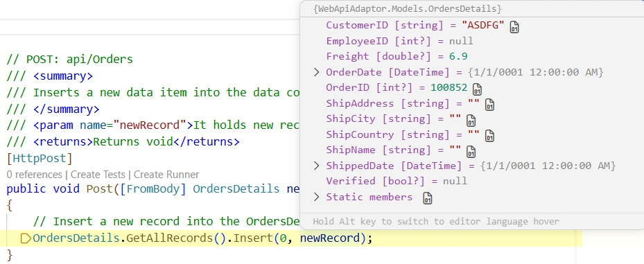This screenshot has height=264, width=644.
Task: Expand the ShippedDate DateTime property
Action: tap(316, 166)
